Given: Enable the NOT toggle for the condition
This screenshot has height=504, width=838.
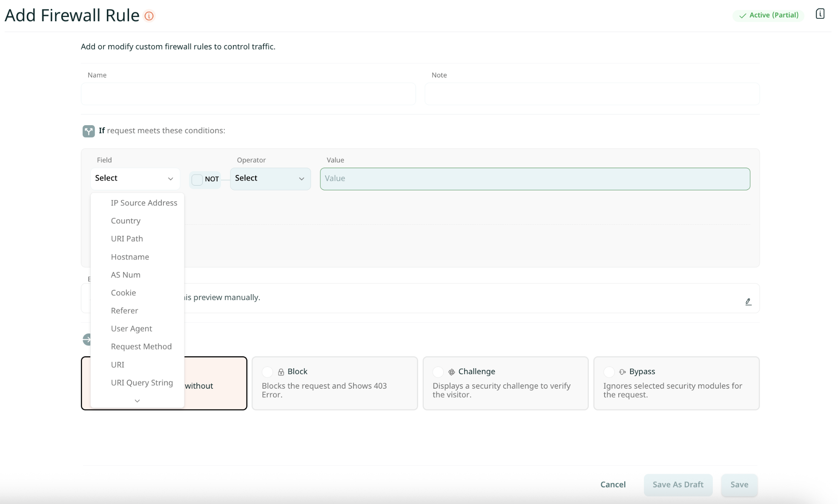Looking at the screenshot, I should coord(197,180).
